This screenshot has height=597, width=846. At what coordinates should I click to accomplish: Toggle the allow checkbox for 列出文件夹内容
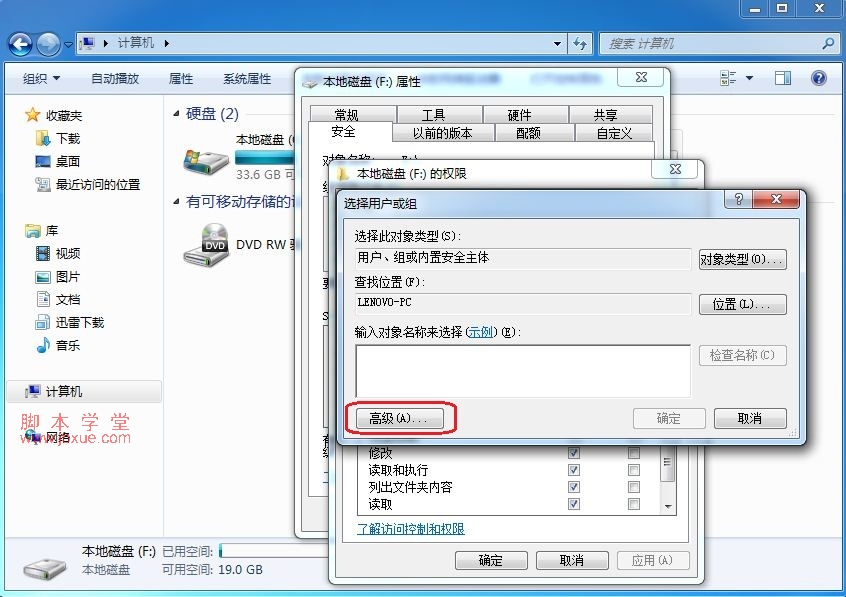574,487
